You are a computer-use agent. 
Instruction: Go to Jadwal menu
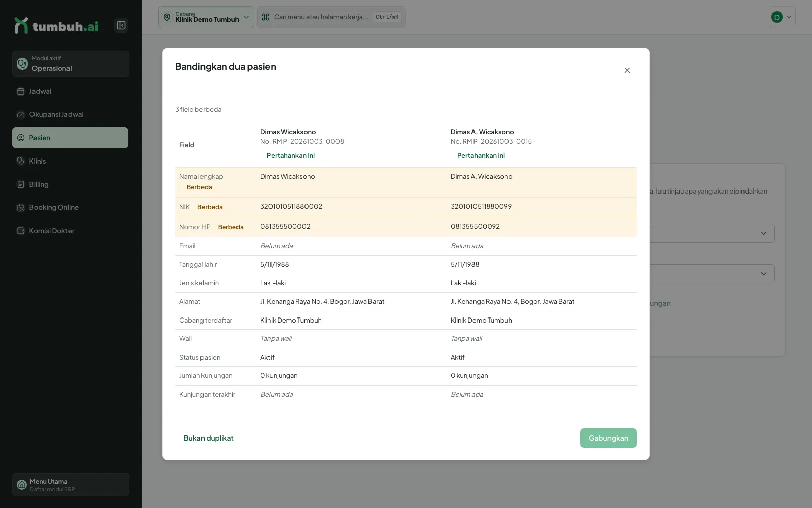pos(70,91)
